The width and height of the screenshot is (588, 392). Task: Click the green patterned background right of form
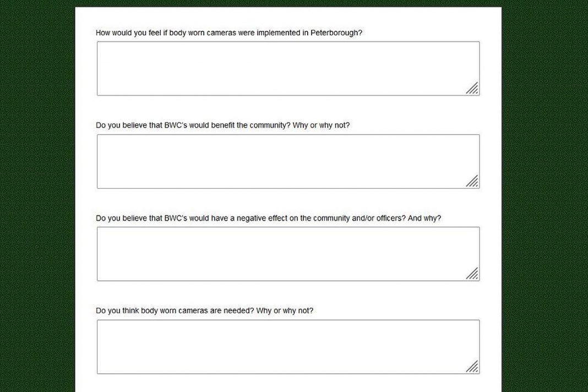545,196
